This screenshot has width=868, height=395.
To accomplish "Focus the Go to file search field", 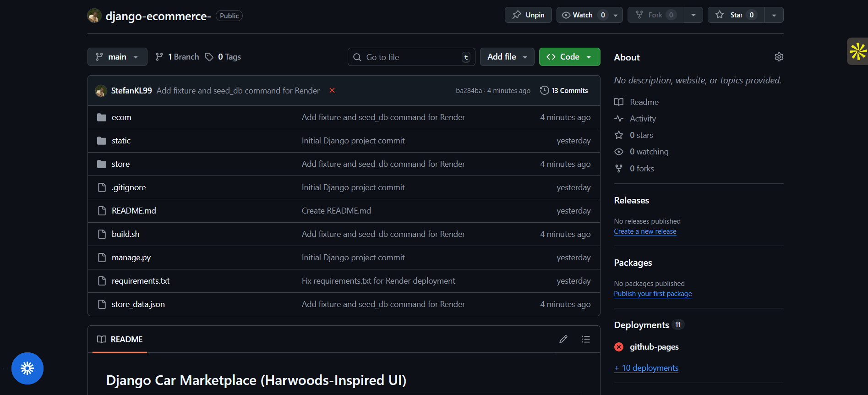I will tap(411, 57).
